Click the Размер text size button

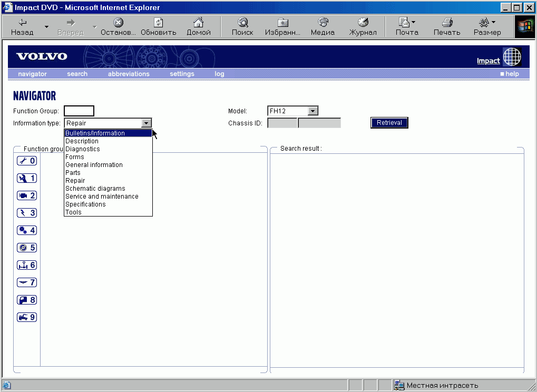tap(487, 27)
